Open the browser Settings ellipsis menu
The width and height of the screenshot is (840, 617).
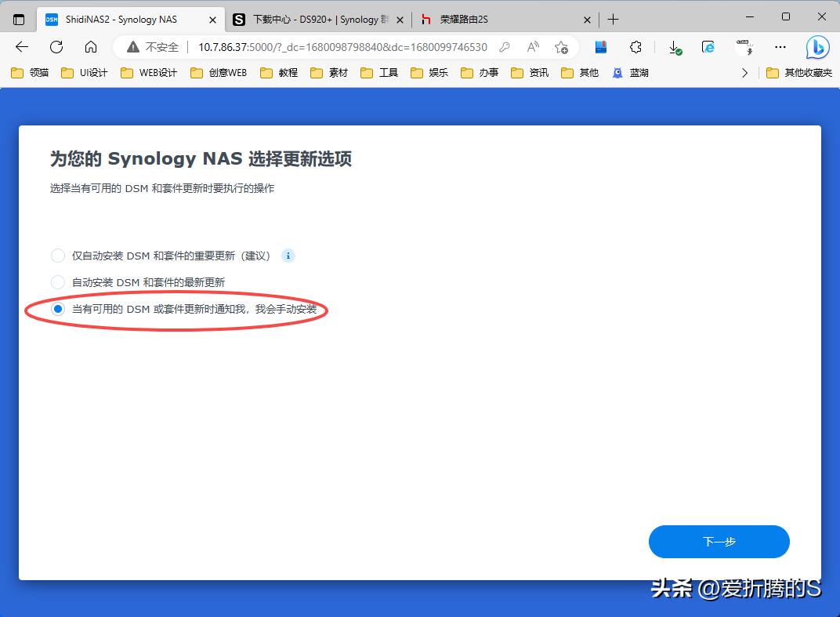click(x=780, y=47)
